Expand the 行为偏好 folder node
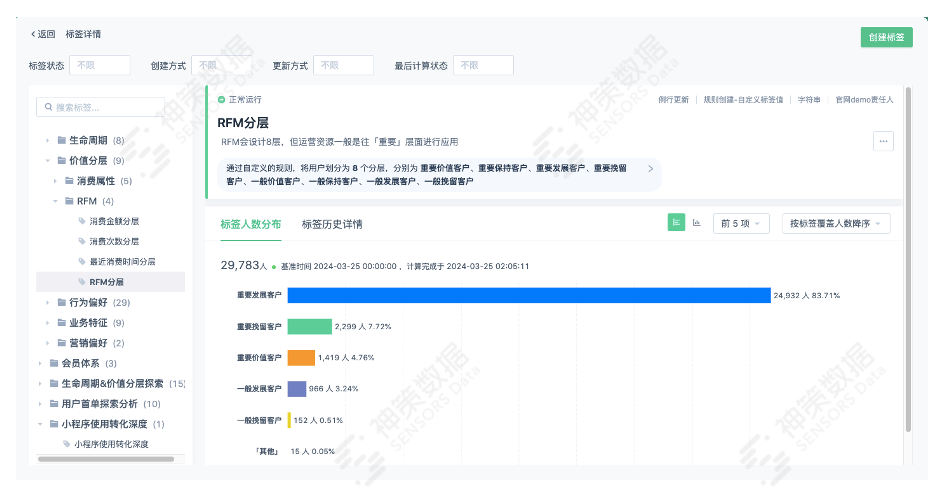Screen dimensions: 943x494 pos(48,303)
